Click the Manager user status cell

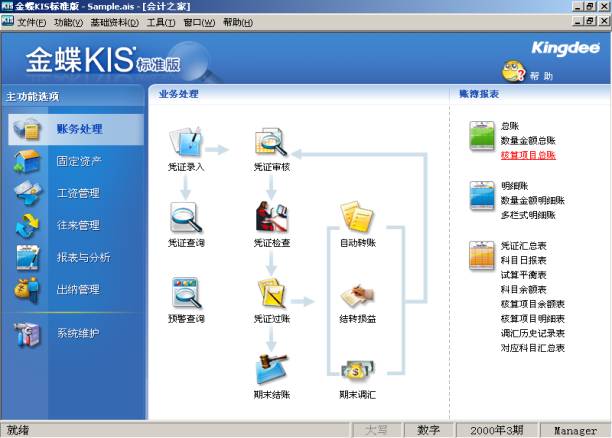[x=575, y=430]
